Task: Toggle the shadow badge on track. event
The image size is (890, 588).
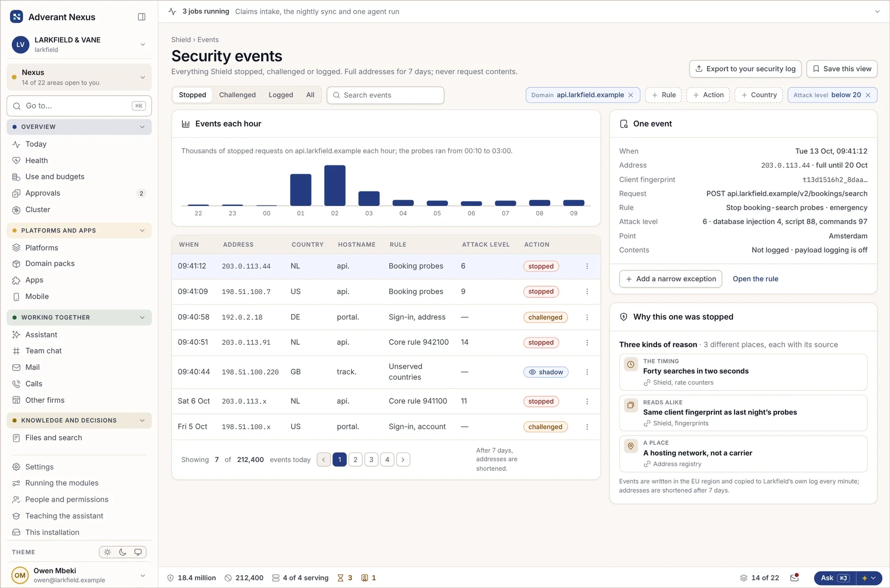Action: click(546, 372)
